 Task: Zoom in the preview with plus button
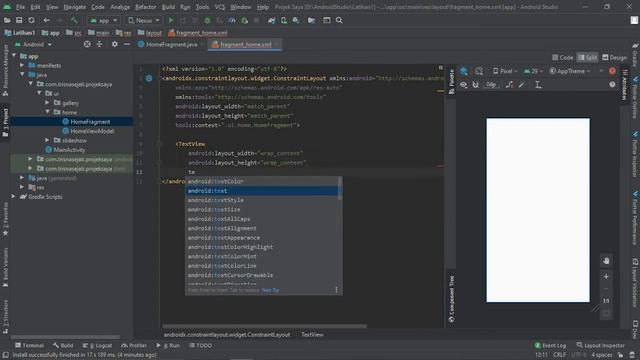606,277
